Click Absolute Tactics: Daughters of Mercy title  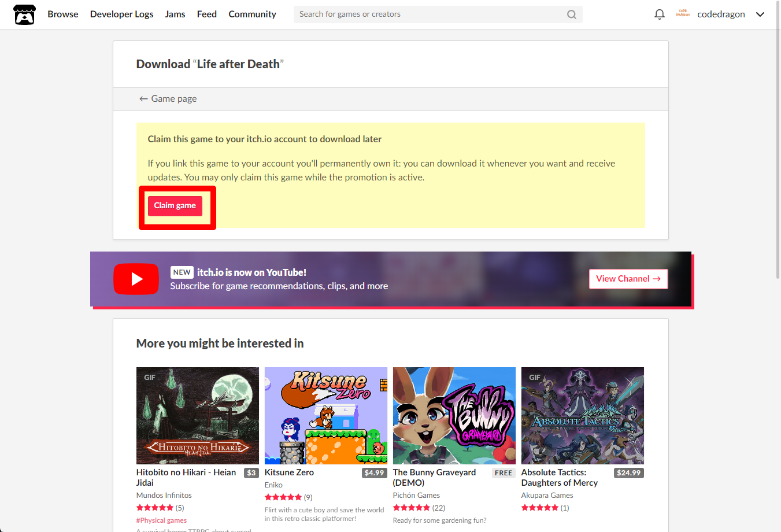[560, 478]
